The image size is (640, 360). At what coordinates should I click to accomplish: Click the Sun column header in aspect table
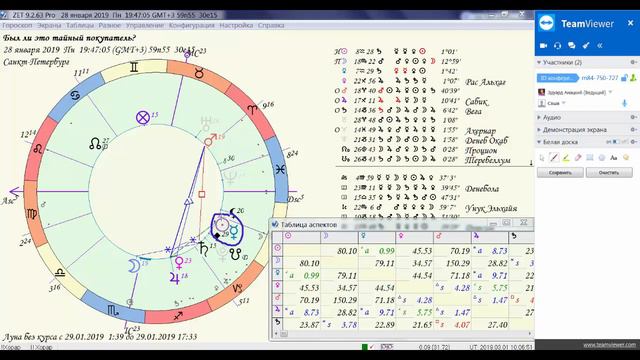[x=288, y=236]
